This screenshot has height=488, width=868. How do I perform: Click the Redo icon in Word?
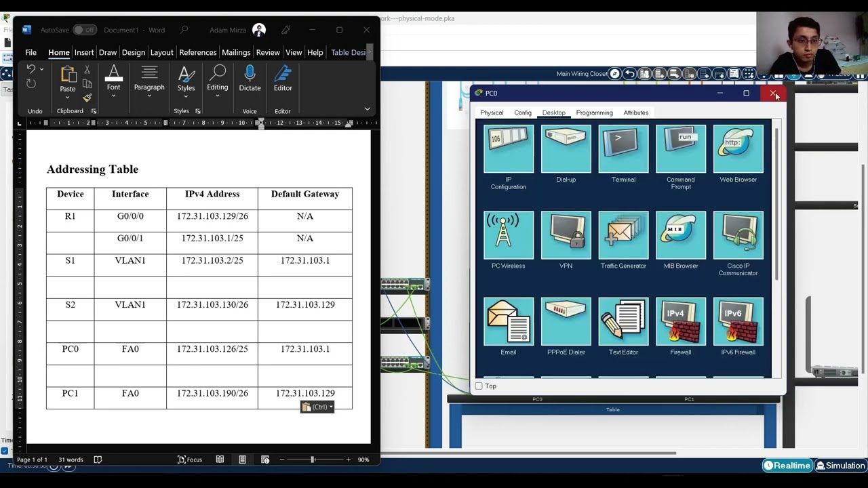click(x=31, y=83)
